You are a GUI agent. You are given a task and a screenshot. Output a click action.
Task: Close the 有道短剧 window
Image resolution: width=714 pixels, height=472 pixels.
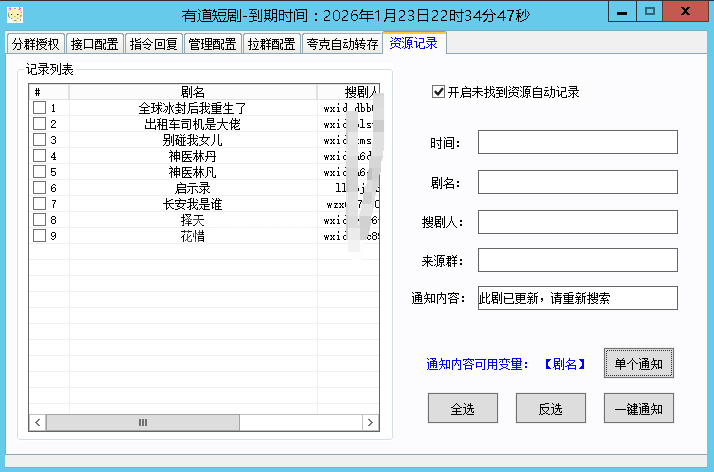[x=685, y=12]
